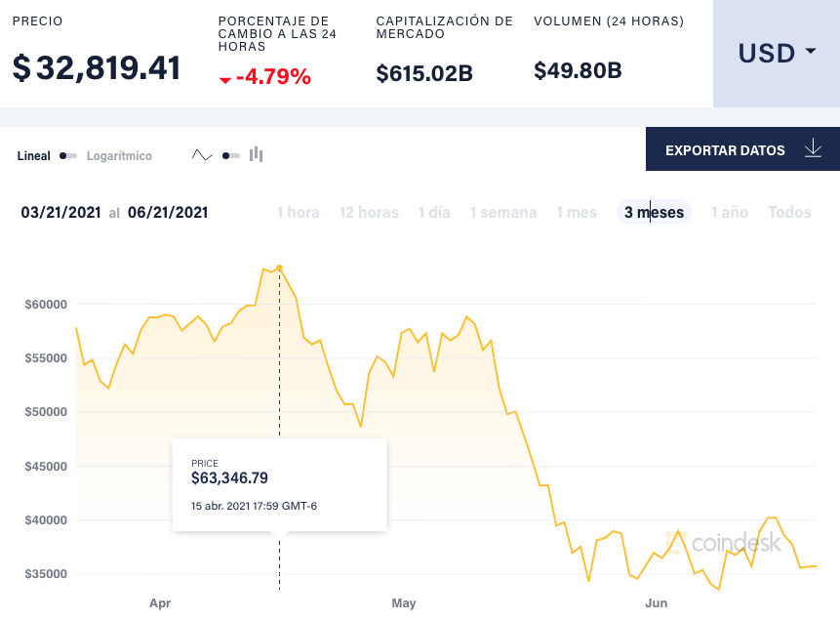Click the candlestick bar chart icon
Image resolution: width=840 pixels, height=620 pixels.
coord(256,154)
